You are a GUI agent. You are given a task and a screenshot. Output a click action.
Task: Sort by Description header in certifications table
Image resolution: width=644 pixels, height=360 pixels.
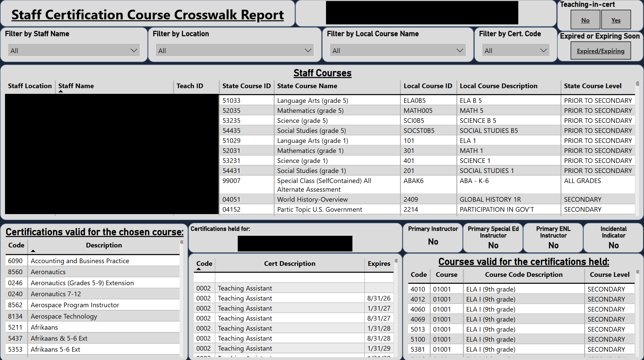pyautogui.click(x=104, y=245)
